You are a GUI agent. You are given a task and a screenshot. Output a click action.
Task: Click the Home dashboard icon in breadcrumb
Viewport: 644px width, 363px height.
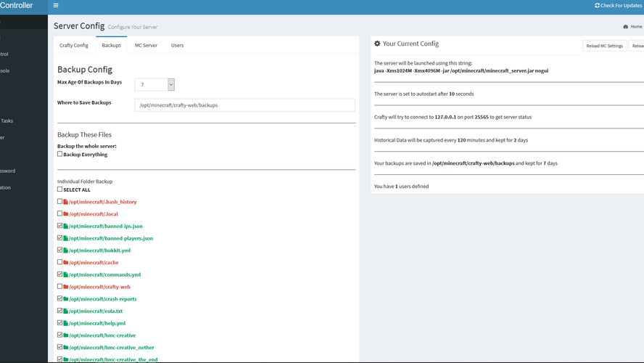(x=626, y=27)
